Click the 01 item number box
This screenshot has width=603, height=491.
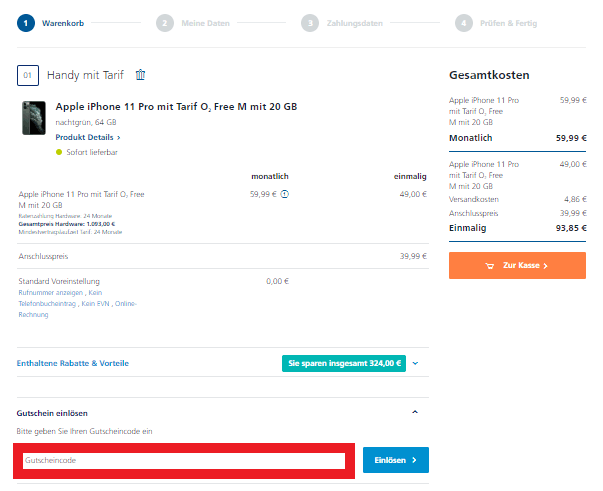click(28, 75)
